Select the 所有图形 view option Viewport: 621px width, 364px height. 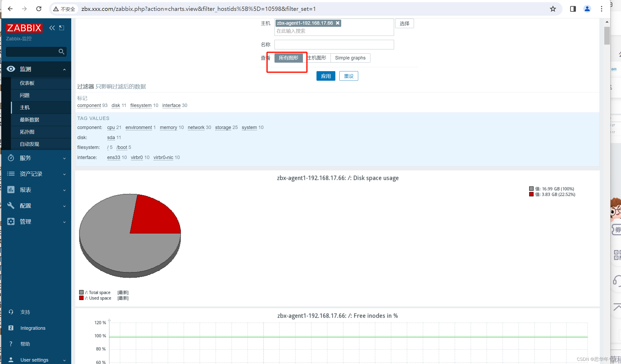(288, 58)
